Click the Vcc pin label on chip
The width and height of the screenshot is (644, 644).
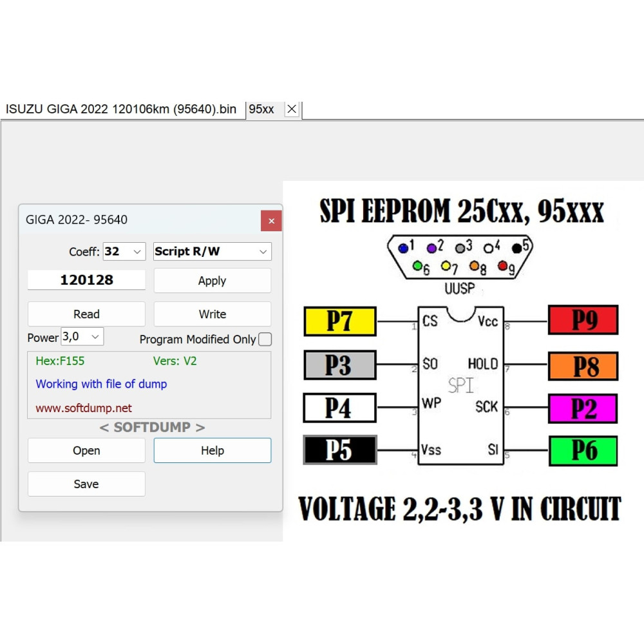pyautogui.click(x=488, y=321)
